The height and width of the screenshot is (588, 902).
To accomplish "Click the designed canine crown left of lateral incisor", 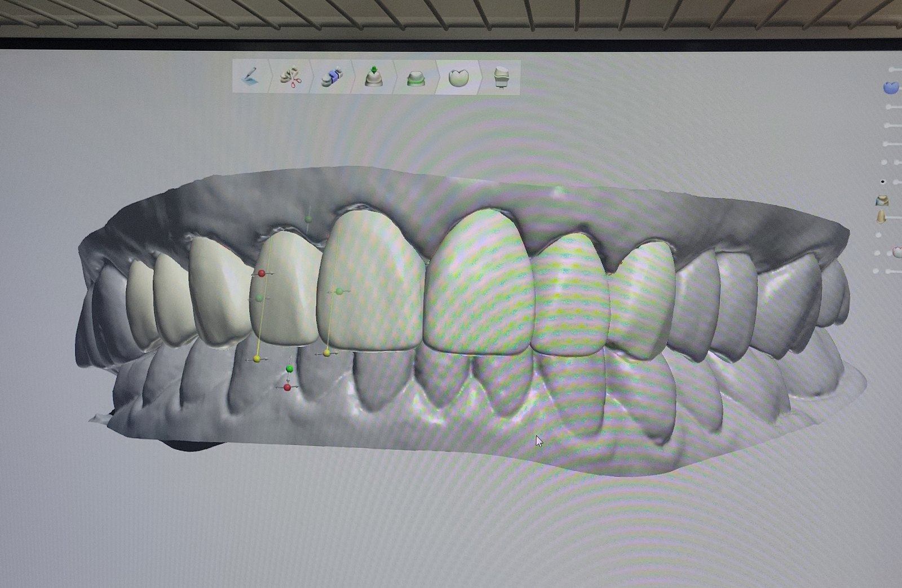I will (x=219, y=290).
